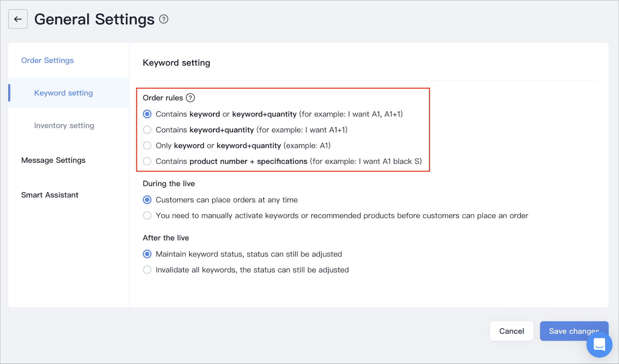Enable "Customers can place orders at any time"
This screenshot has width=619, height=364.
147,200
